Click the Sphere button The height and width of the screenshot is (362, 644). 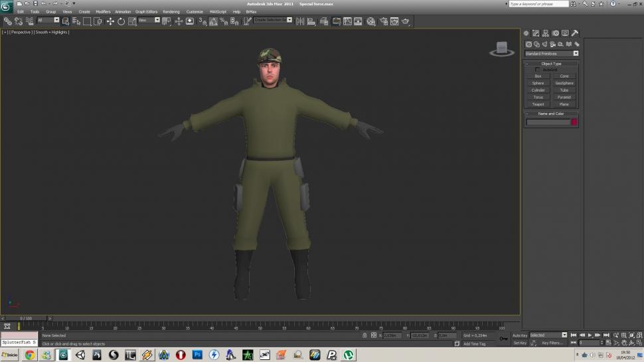pos(538,83)
